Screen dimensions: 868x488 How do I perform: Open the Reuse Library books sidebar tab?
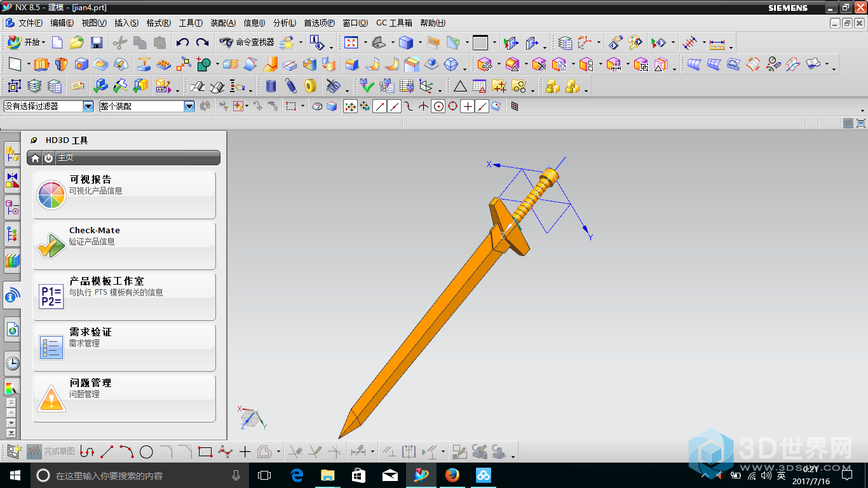click(12, 260)
